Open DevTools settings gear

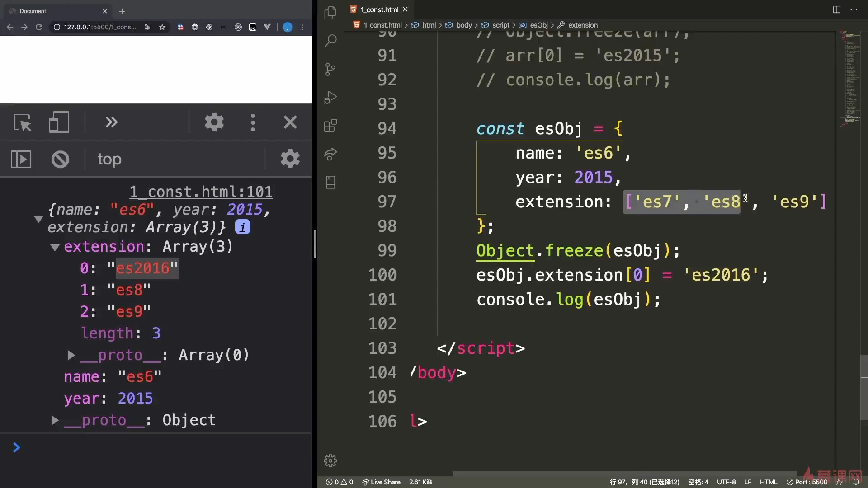click(x=214, y=122)
